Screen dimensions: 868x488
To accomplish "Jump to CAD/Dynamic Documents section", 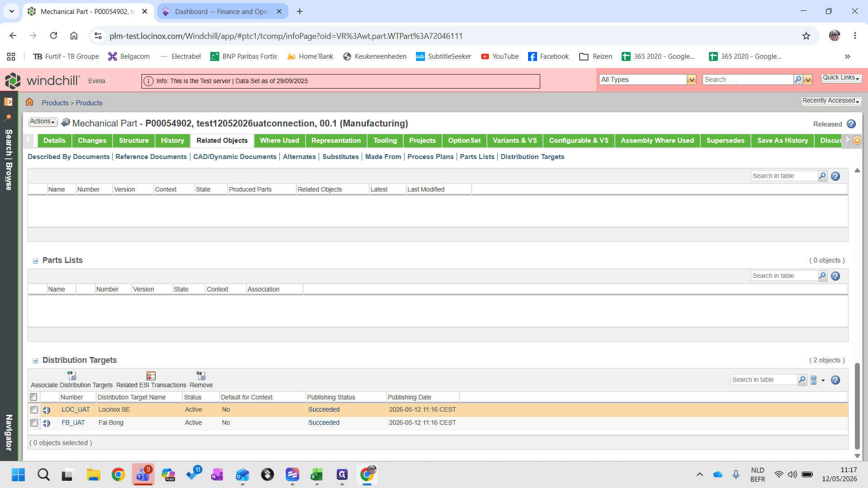I will tap(235, 157).
